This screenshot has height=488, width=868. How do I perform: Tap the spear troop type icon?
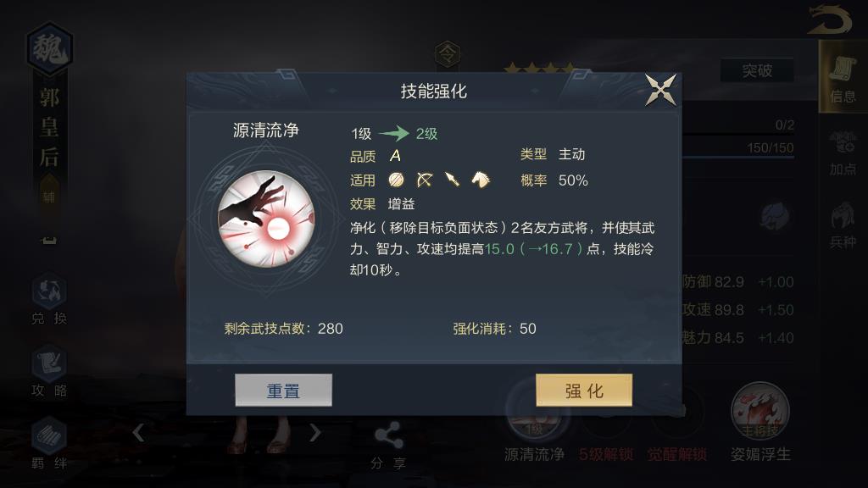(x=453, y=180)
